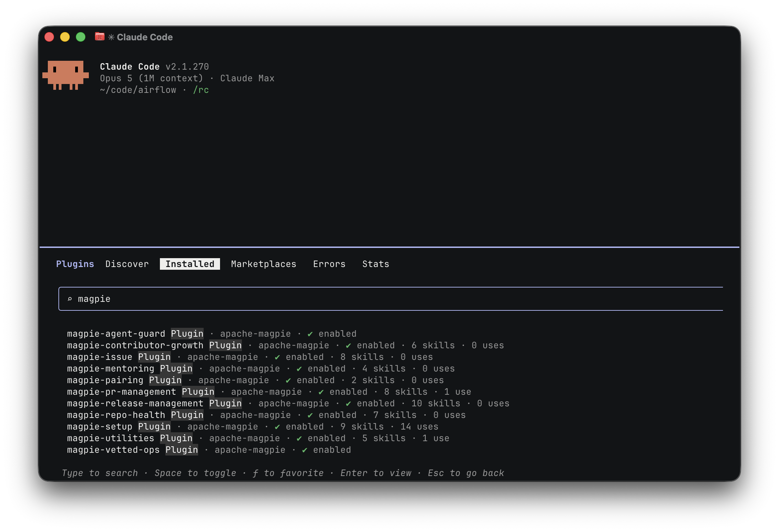The image size is (779, 532).
Task: Toggle enabled checkmark for magpie-repo-health
Action: pyautogui.click(x=310, y=415)
